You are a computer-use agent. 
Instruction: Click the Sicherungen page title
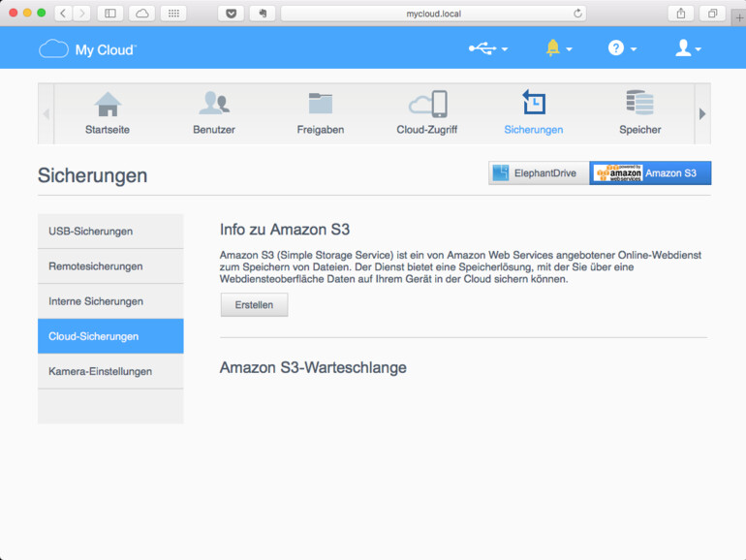point(92,175)
